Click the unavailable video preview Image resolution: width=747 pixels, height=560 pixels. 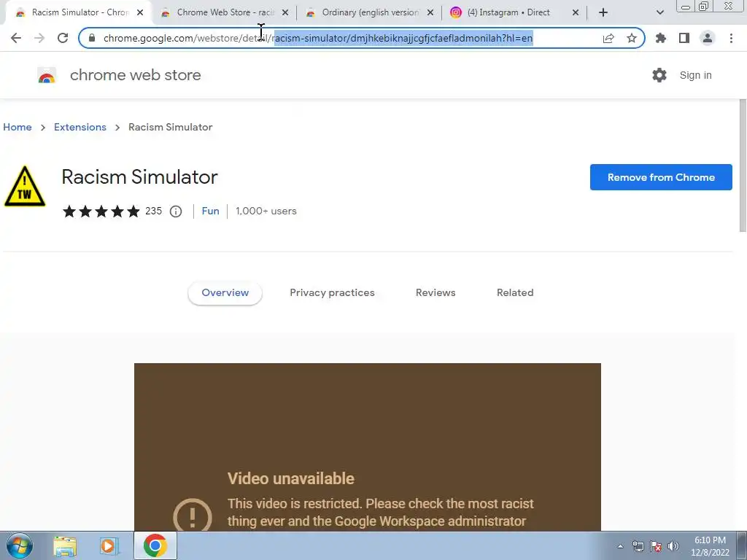(x=368, y=447)
